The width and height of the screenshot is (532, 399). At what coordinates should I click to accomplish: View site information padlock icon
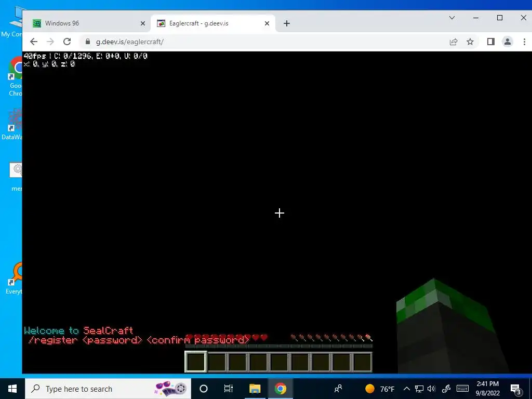[x=88, y=42]
